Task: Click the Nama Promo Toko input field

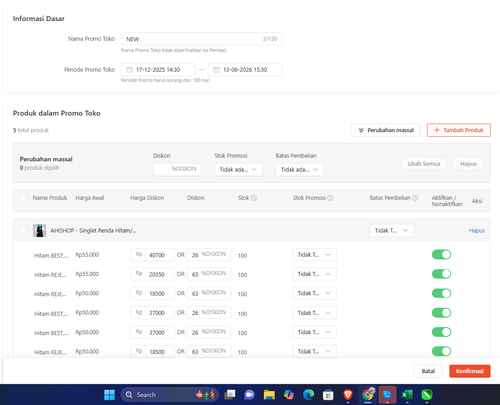Action: pos(201,39)
